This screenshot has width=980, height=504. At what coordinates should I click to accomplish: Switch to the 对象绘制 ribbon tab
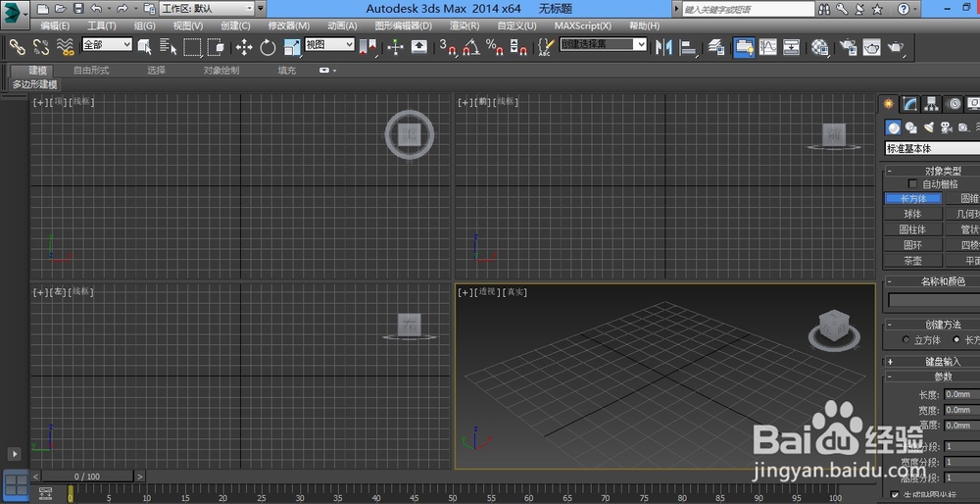(221, 71)
